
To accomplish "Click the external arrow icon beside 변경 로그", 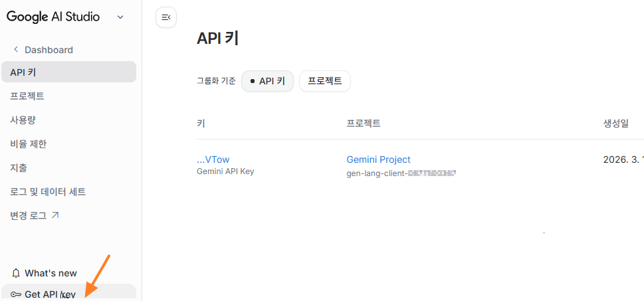I will pyautogui.click(x=55, y=215).
